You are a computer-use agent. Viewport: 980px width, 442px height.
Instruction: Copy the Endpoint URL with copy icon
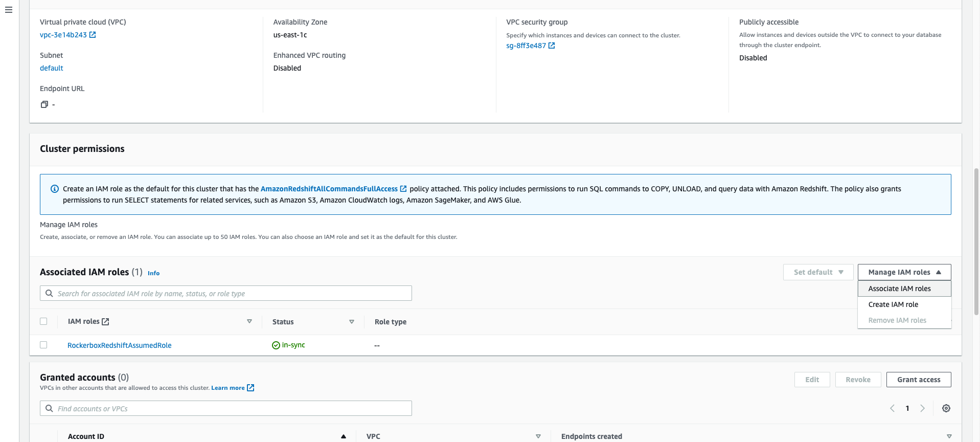[x=44, y=104]
